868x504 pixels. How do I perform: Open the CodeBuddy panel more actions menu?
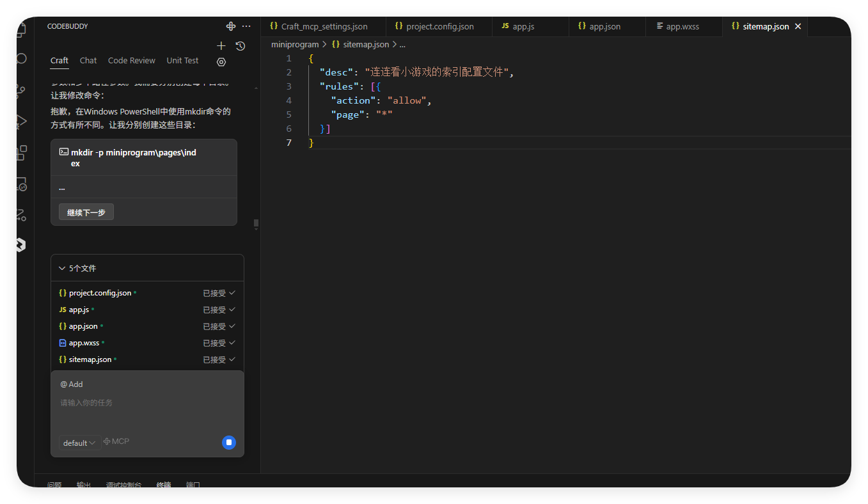(246, 26)
